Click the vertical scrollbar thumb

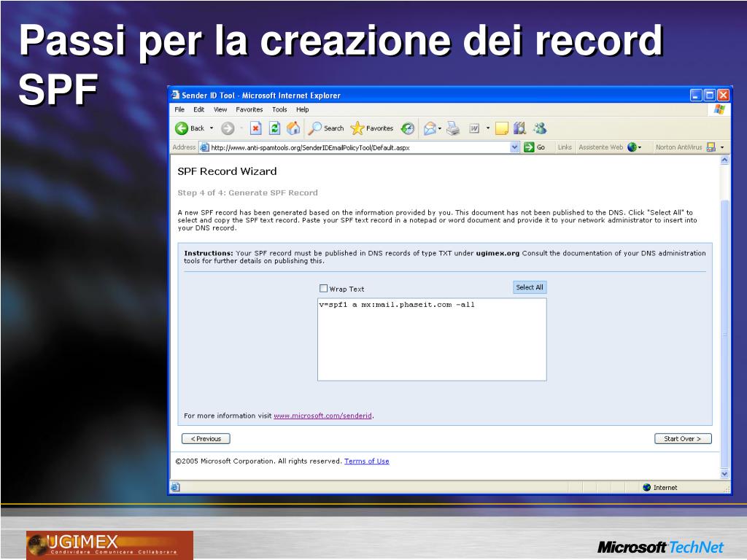pyautogui.click(x=724, y=333)
